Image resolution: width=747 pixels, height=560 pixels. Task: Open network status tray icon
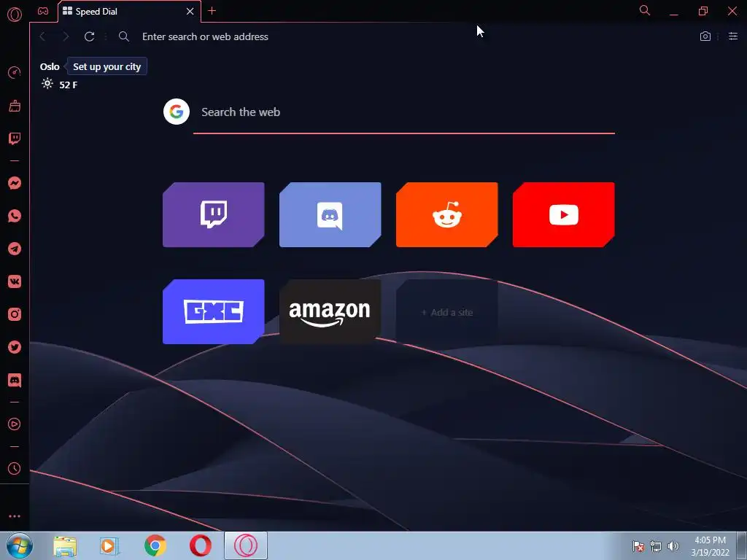(x=656, y=546)
